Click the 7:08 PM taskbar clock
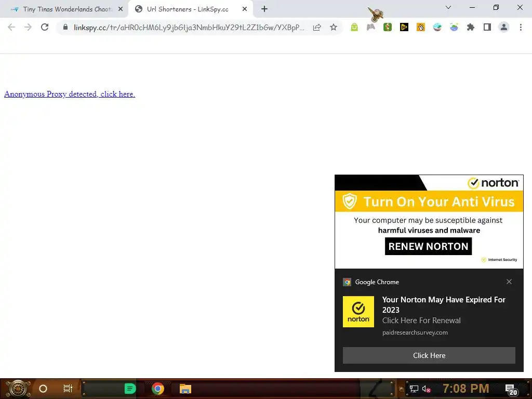Screen dimensions: 532x399 [466, 389]
